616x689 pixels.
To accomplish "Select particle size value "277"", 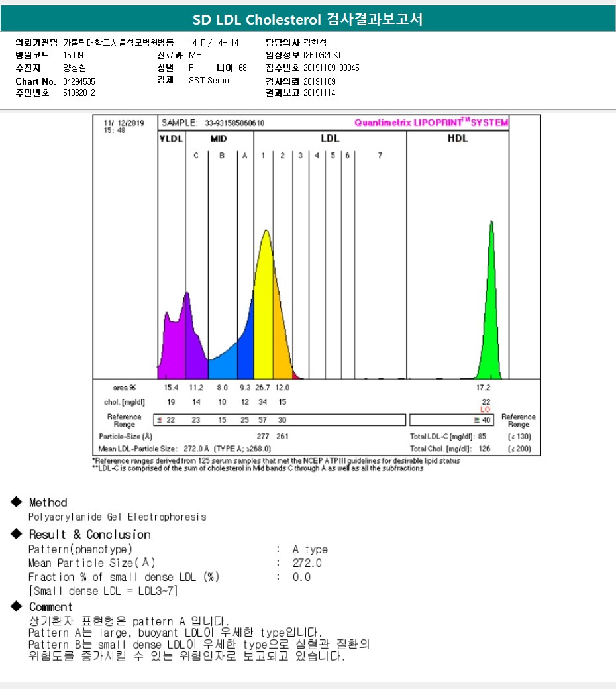I will tap(263, 437).
